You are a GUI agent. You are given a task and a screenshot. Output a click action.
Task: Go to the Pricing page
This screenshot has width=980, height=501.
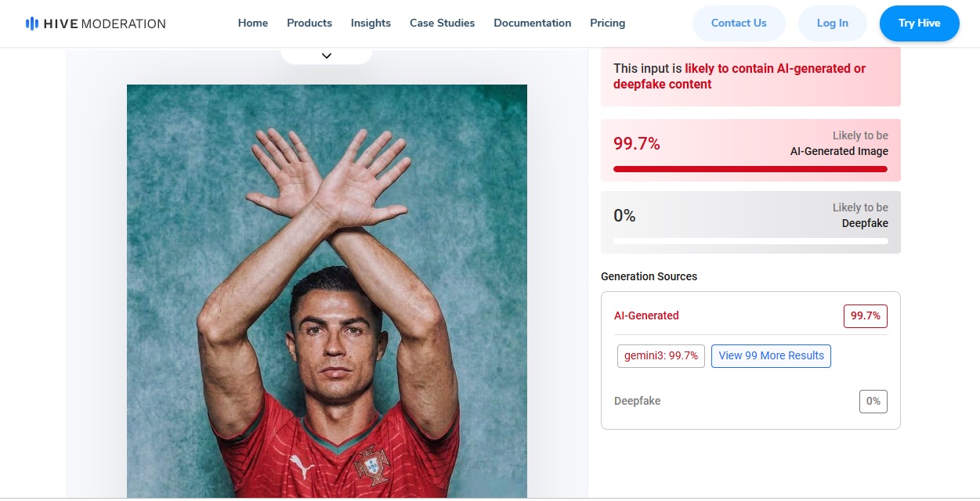pyautogui.click(x=607, y=23)
